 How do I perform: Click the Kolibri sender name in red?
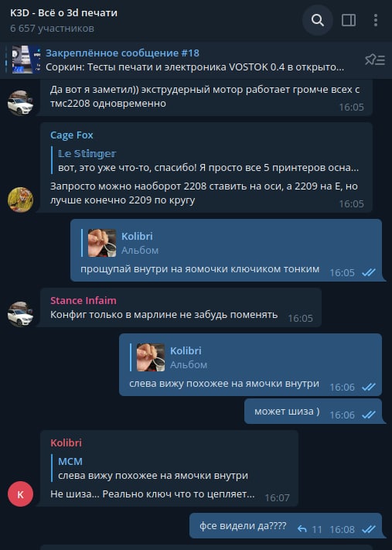pos(66,442)
